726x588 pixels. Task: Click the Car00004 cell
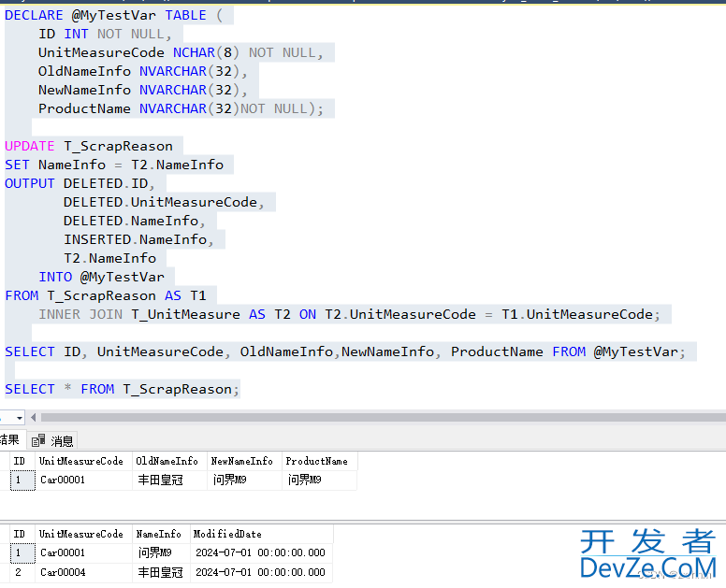tap(83, 572)
